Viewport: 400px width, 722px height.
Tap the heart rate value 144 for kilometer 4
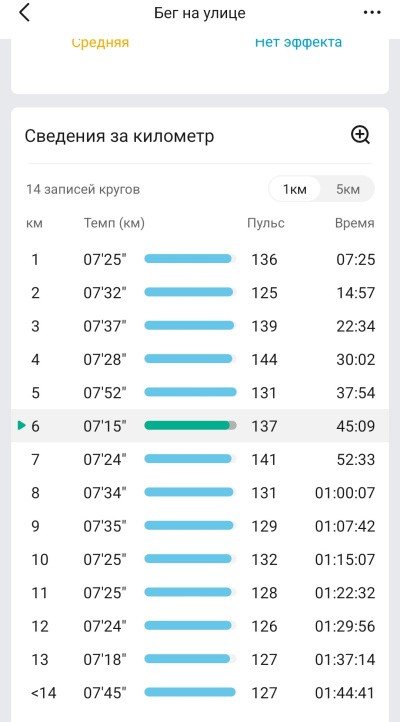(x=264, y=359)
